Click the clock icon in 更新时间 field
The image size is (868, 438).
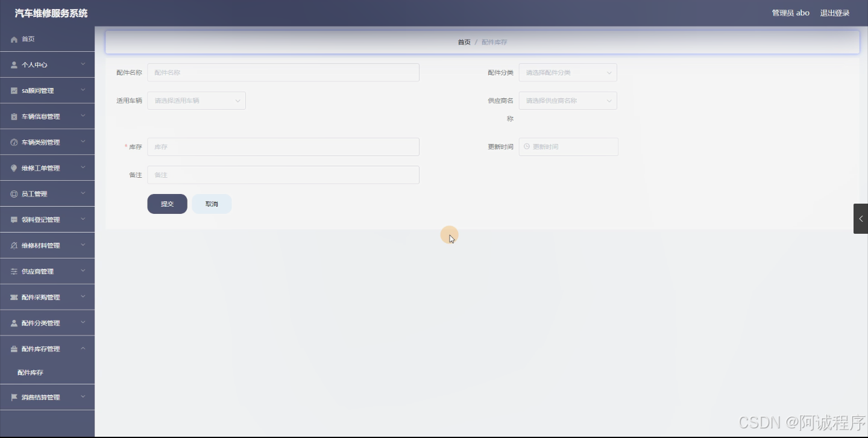click(527, 146)
